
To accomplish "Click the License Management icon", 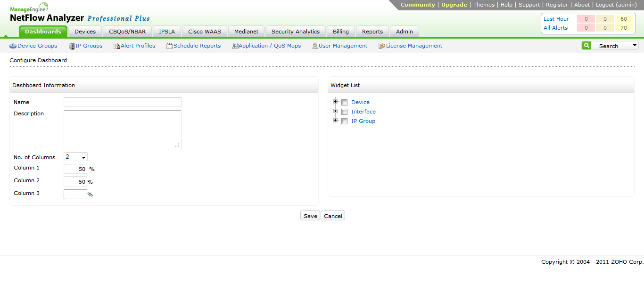I will click(382, 46).
